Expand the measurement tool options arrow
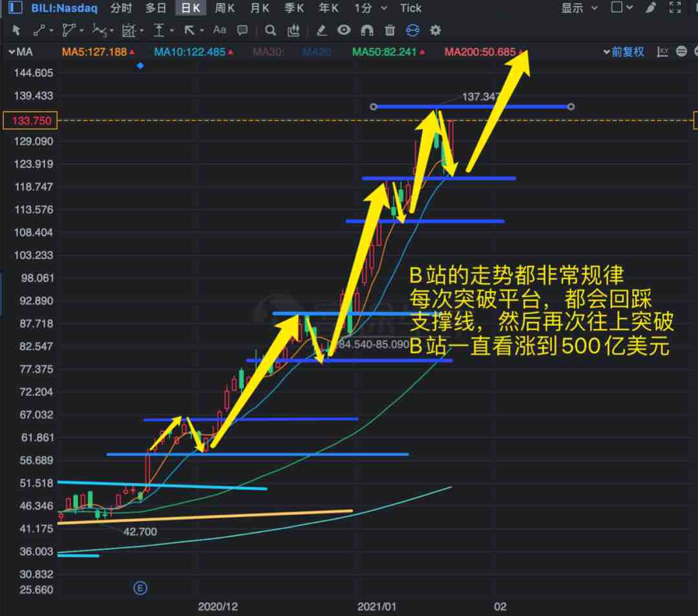The width and height of the screenshot is (698, 616). coord(142,31)
